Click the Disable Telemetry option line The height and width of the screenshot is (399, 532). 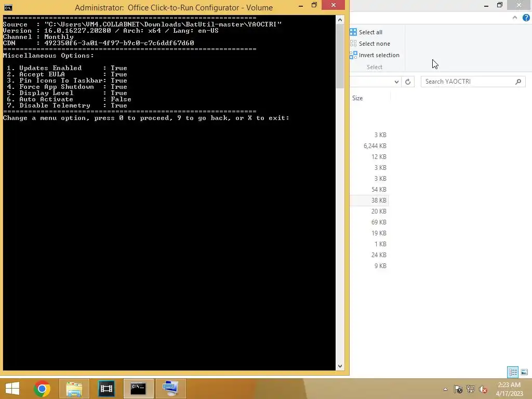67,105
